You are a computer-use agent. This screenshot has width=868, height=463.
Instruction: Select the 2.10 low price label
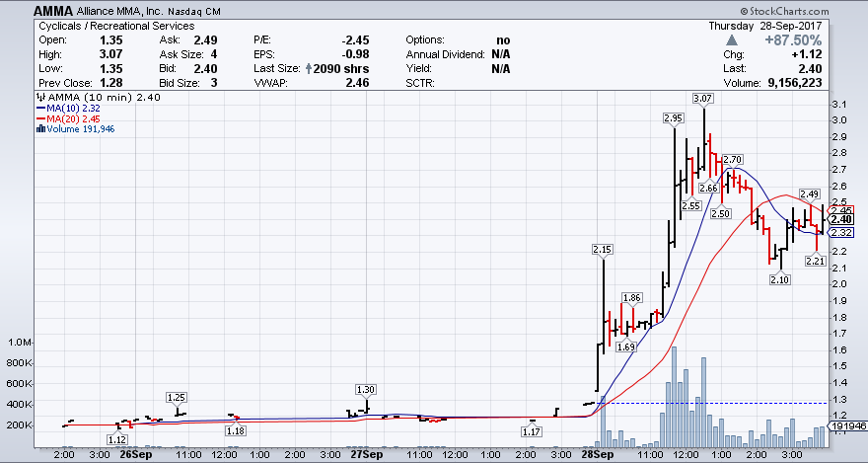(779, 280)
